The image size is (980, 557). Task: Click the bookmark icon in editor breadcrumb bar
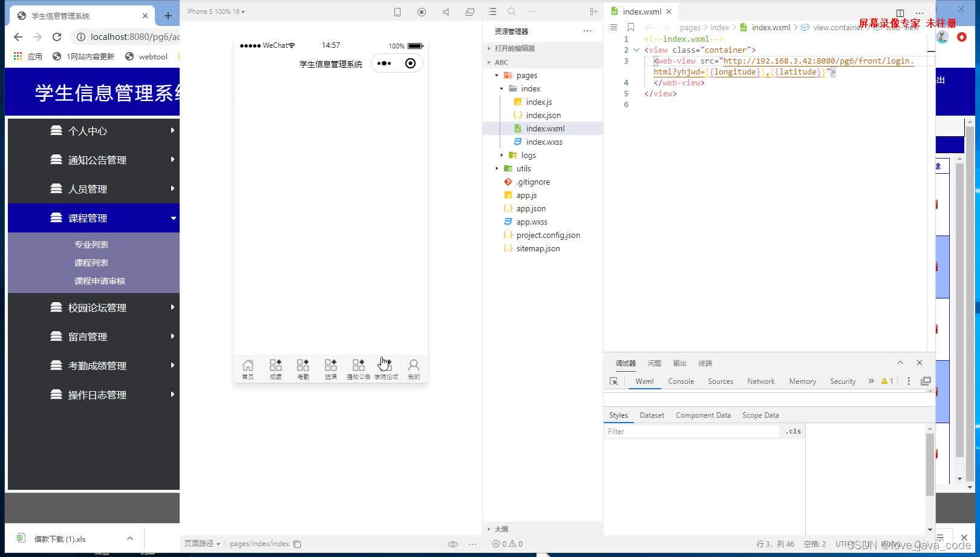click(x=631, y=27)
